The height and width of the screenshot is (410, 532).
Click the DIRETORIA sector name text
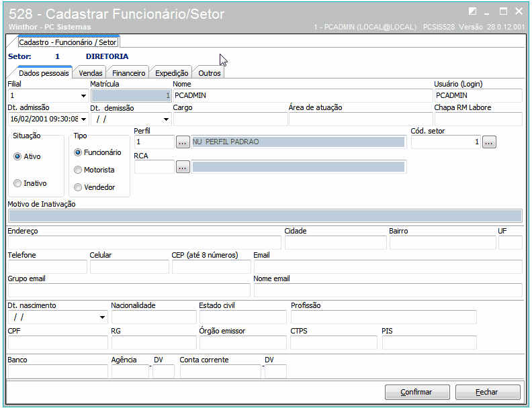(x=107, y=56)
